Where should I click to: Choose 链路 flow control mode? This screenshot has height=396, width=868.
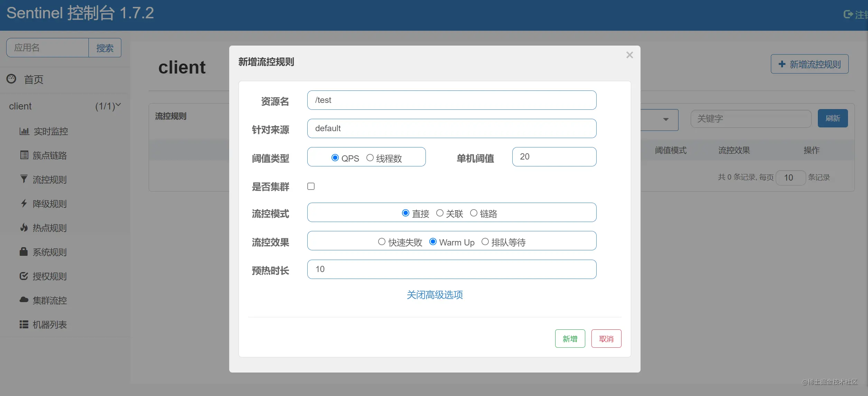click(x=474, y=213)
